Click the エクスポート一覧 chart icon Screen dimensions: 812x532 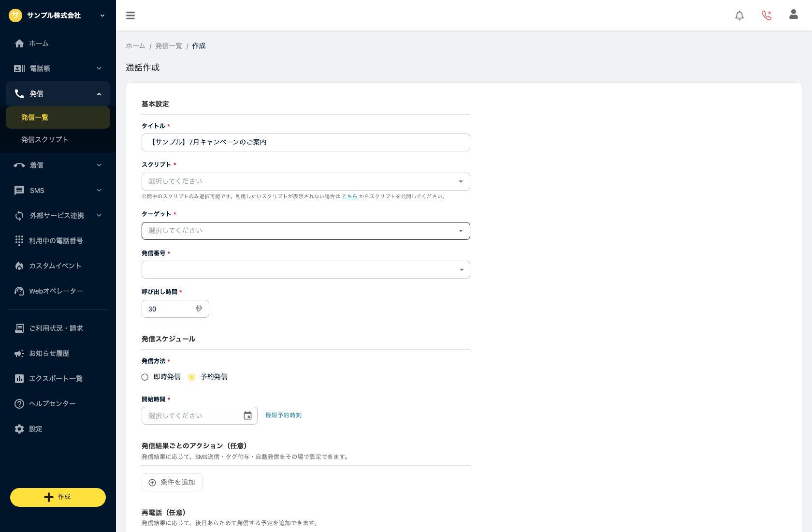coord(19,379)
